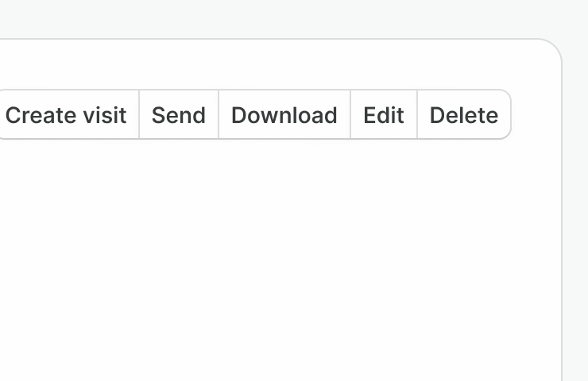The image size is (588, 381).
Task: Remove the record using Delete
Action: pos(464,115)
